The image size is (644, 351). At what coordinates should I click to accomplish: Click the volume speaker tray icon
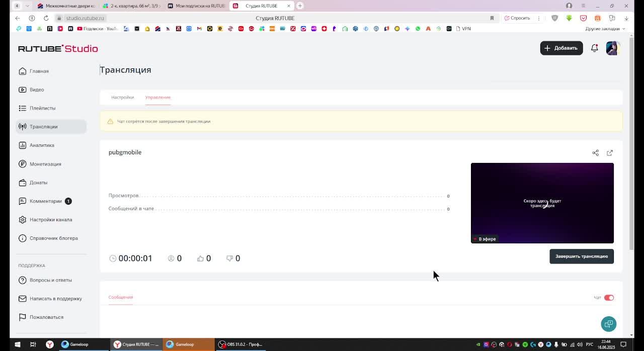point(580,344)
